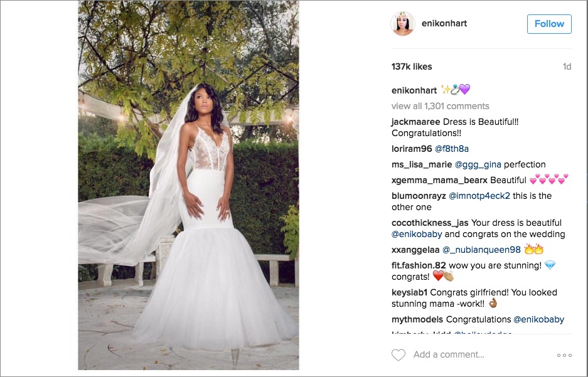588x377 pixels.
Task: Open jackmaaree commenter profile
Action: (415, 122)
